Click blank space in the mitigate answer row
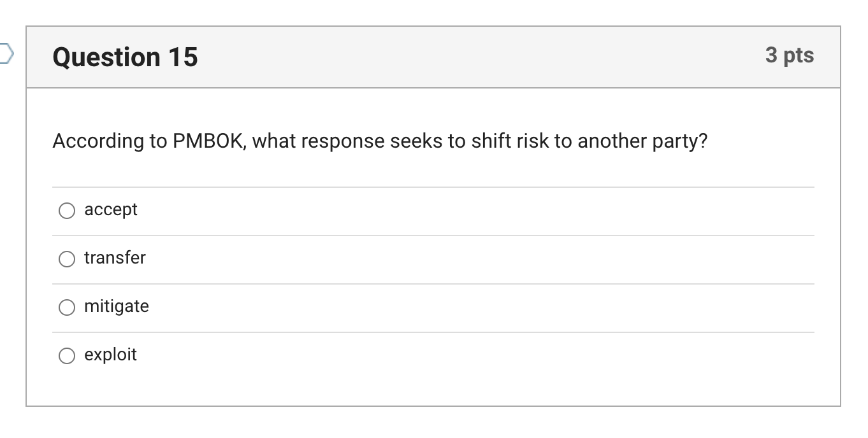 pos(446,307)
